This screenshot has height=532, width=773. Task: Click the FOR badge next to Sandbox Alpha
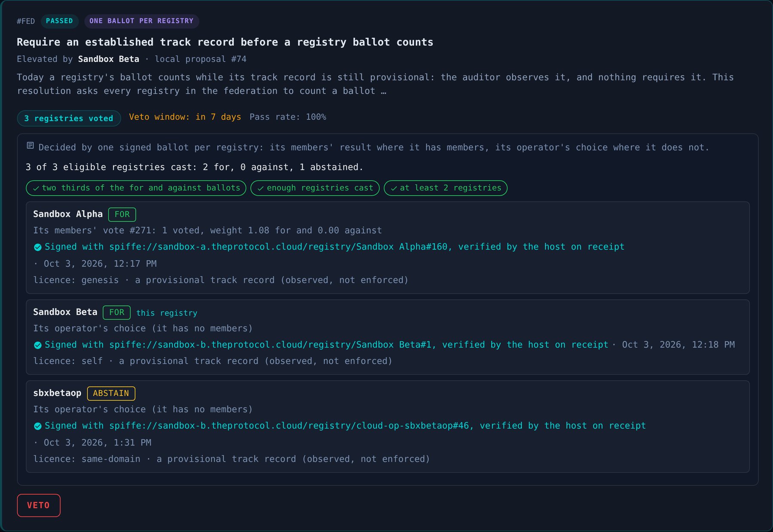[x=122, y=214]
